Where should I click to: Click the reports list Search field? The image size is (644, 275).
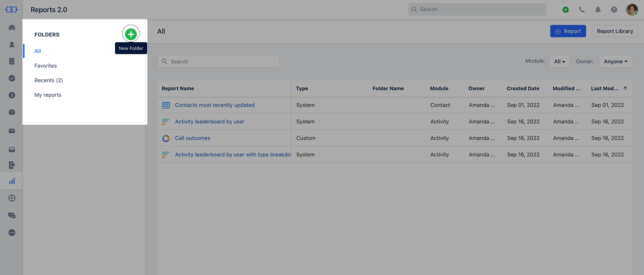click(218, 62)
